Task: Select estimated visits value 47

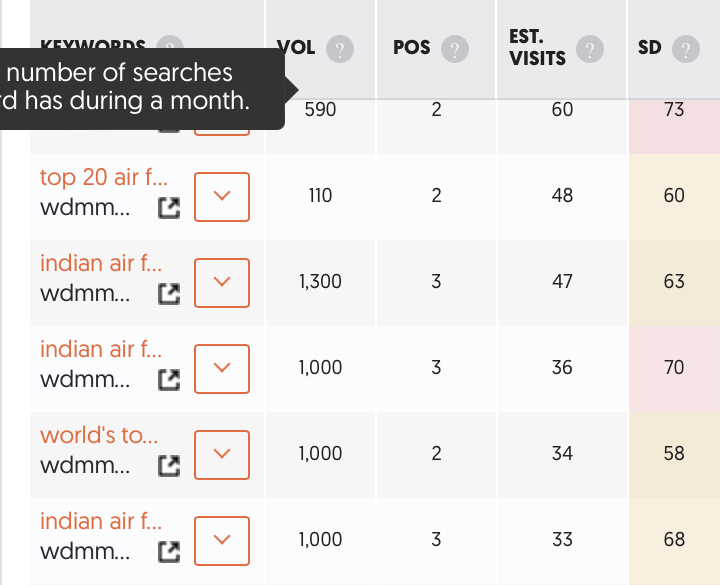Action: tap(562, 282)
